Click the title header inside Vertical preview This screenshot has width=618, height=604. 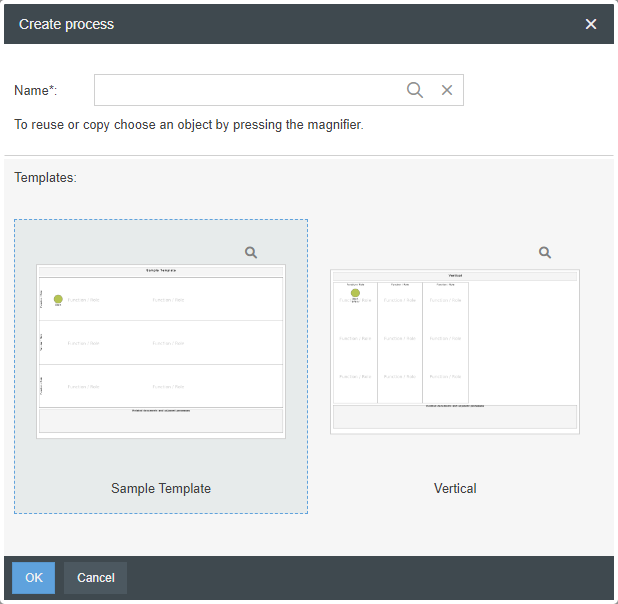click(455, 275)
